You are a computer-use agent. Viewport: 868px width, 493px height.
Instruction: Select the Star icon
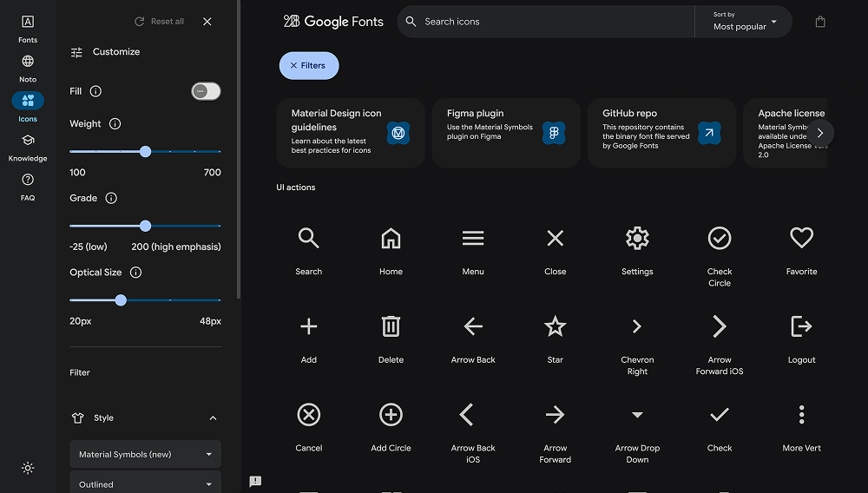click(x=555, y=325)
